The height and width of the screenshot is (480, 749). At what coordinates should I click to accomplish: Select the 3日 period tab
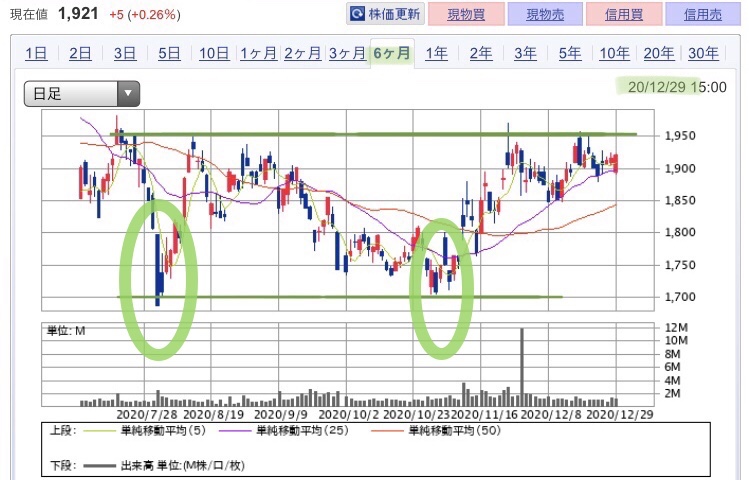click(125, 53)
